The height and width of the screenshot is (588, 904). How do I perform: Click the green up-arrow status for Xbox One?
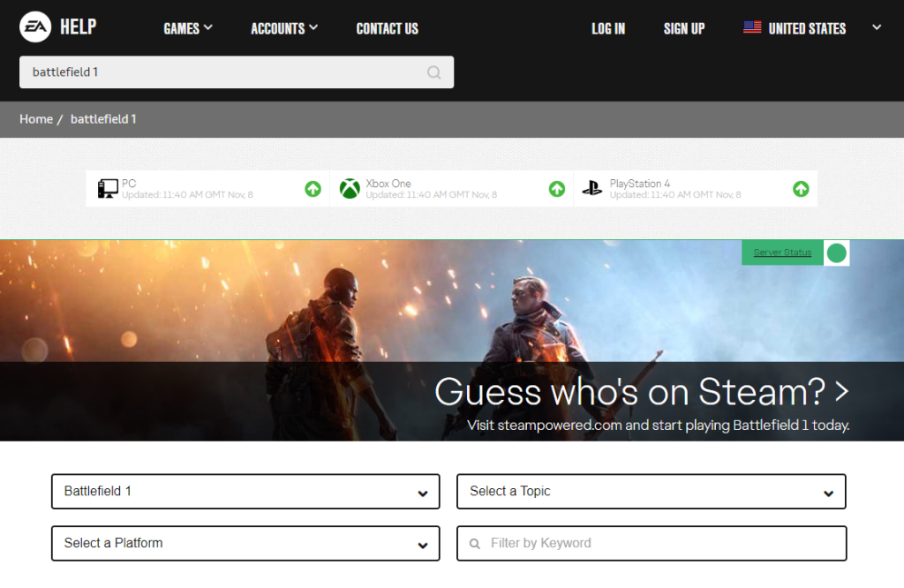[x=557, y=189]
